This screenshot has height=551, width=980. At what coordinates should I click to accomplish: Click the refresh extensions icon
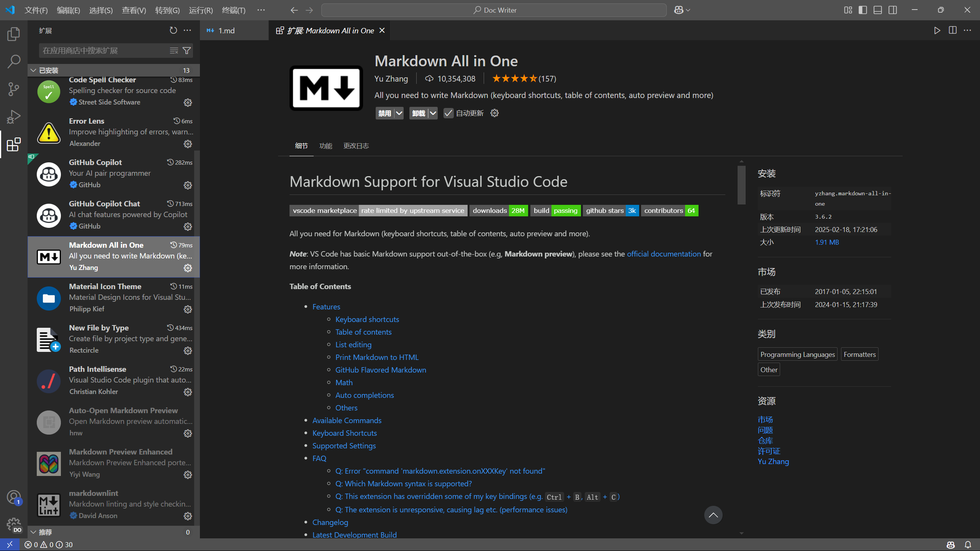tap(173, 30)
